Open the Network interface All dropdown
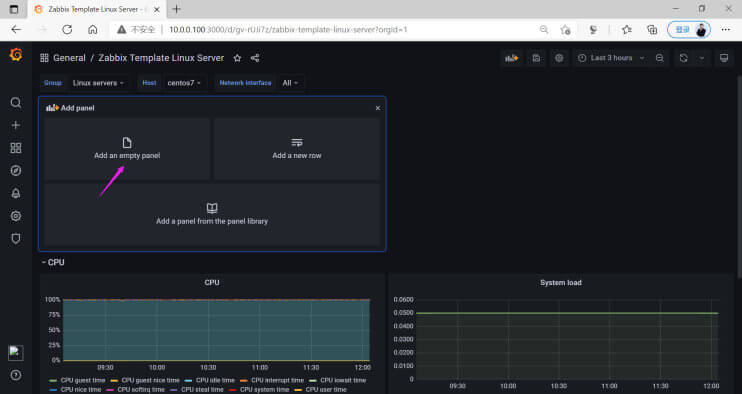Screen dimensions: 742x394 (x=291, y=83)
